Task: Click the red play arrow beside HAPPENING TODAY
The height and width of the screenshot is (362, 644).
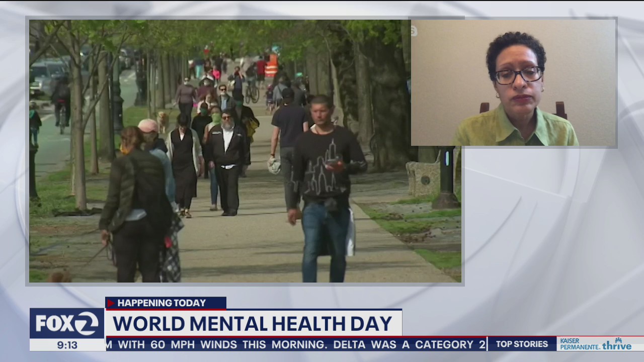Action: tap(110, 303)
